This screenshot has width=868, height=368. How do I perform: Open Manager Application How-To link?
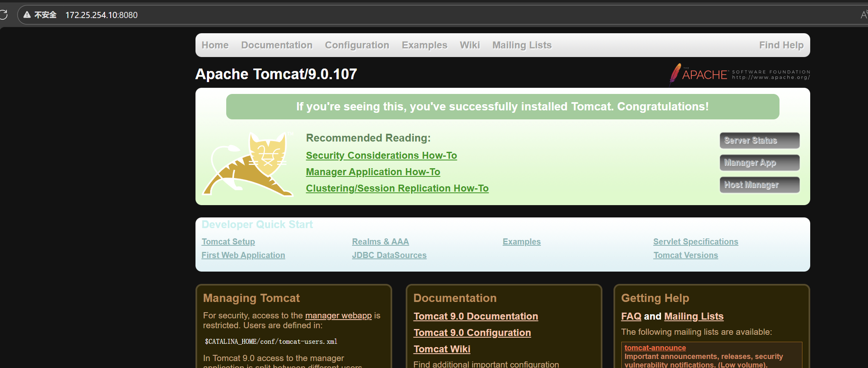tap(373, 172)
